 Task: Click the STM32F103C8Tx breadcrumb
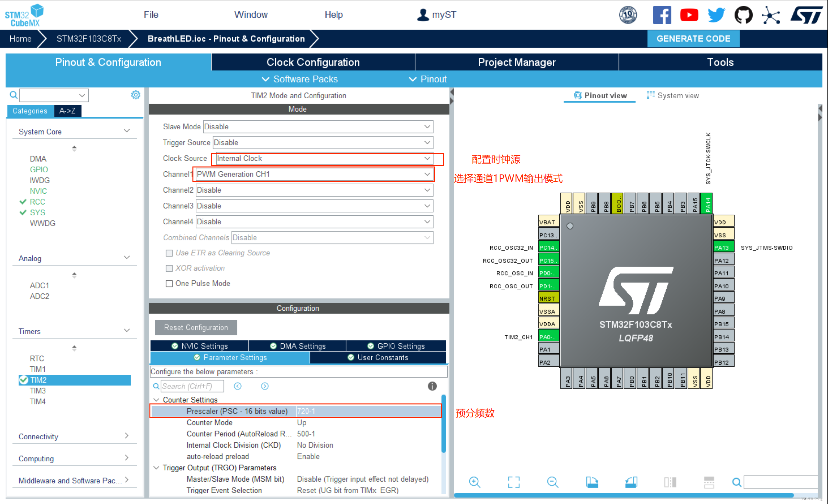pyautogui.click(x=89, y=38)
